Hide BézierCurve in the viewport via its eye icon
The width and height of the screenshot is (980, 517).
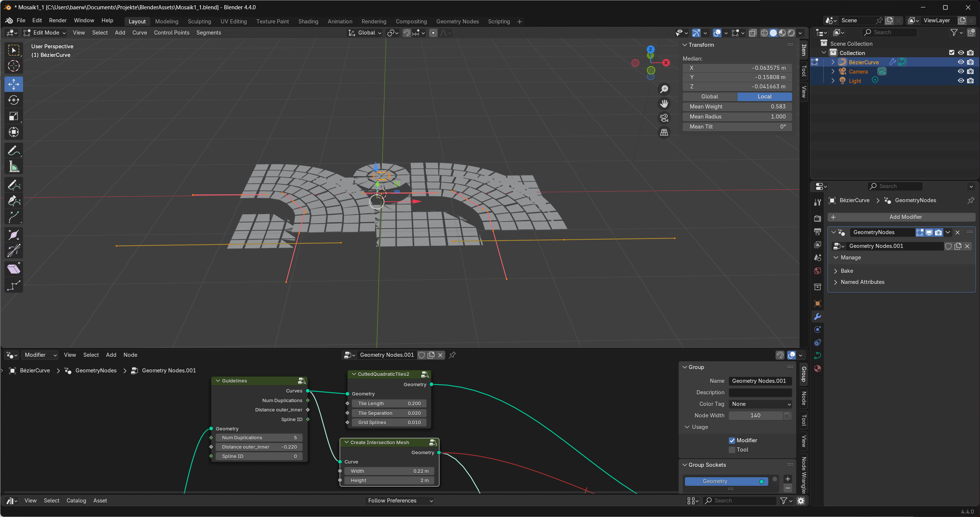click(961, 62)
